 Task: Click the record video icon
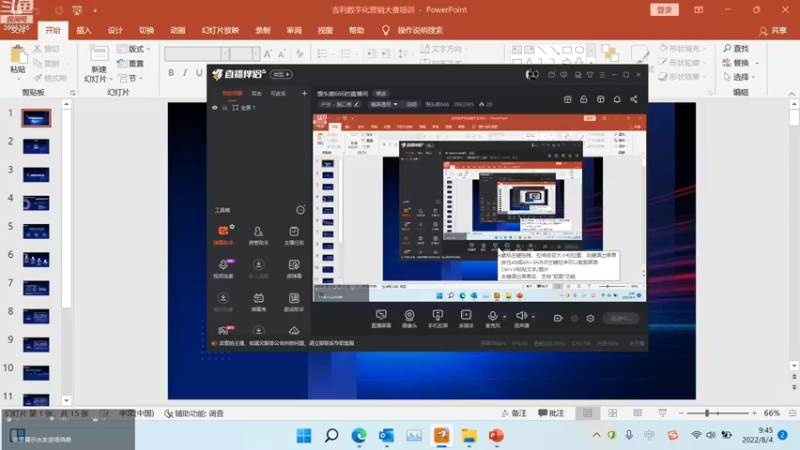click(x=558, y=318)
